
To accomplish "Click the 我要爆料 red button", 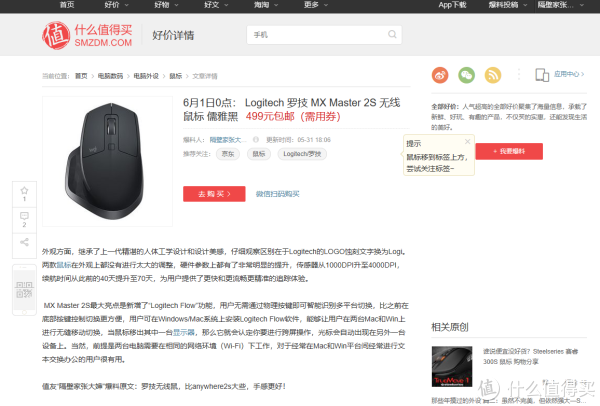I will click(509, 151).
